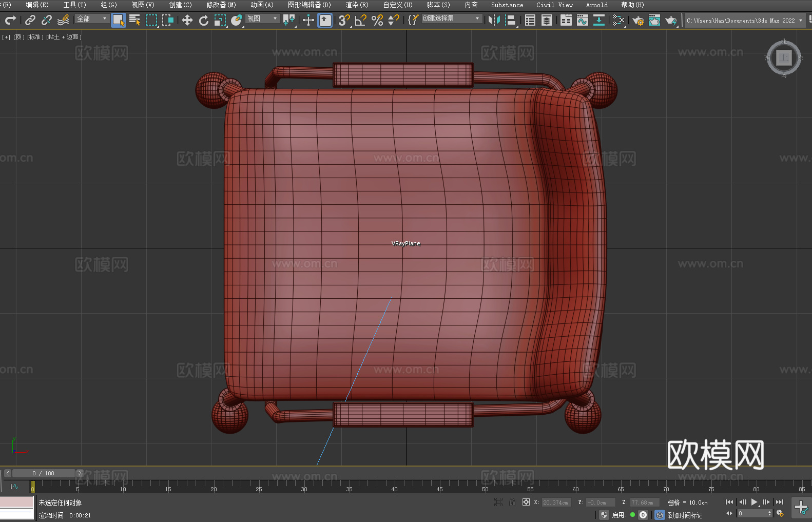
Task: Open Mini Curve Editor icon at timeline
Action: coord(14,486)
